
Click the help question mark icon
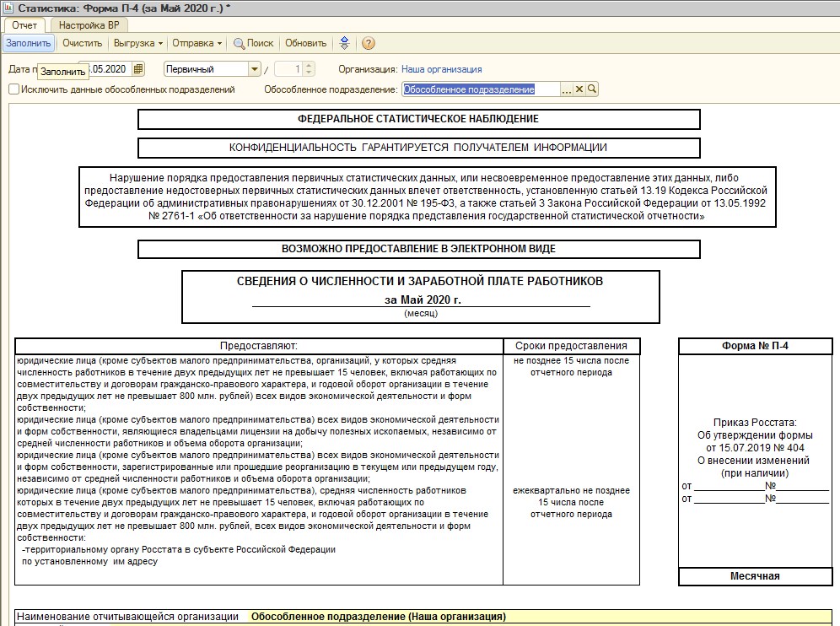click(368, 43)
